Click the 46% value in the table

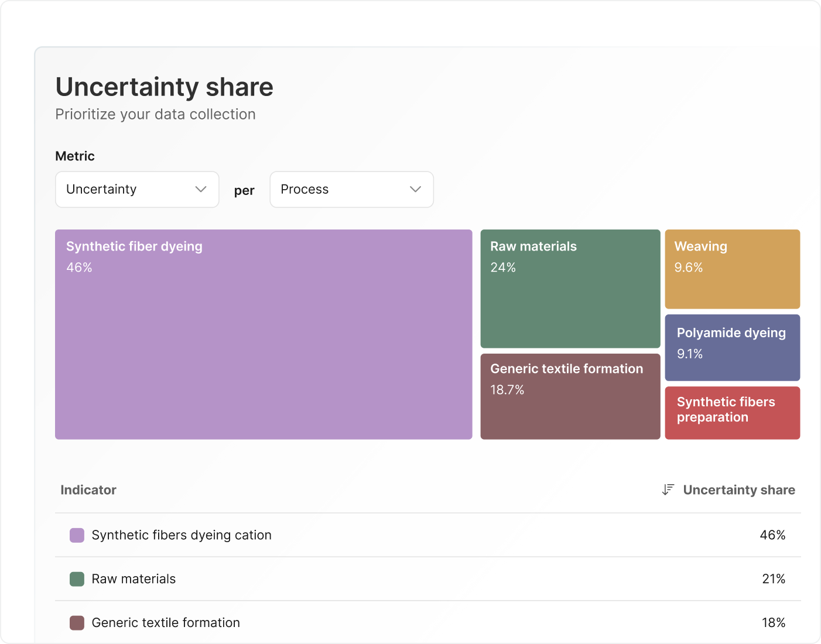click(772, 535)
